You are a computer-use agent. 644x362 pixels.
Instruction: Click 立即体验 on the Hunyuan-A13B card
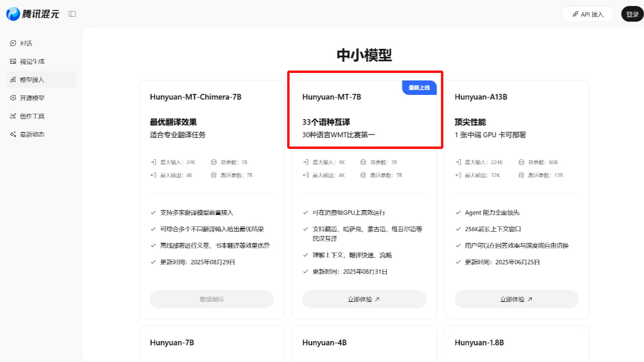point(517,299)
